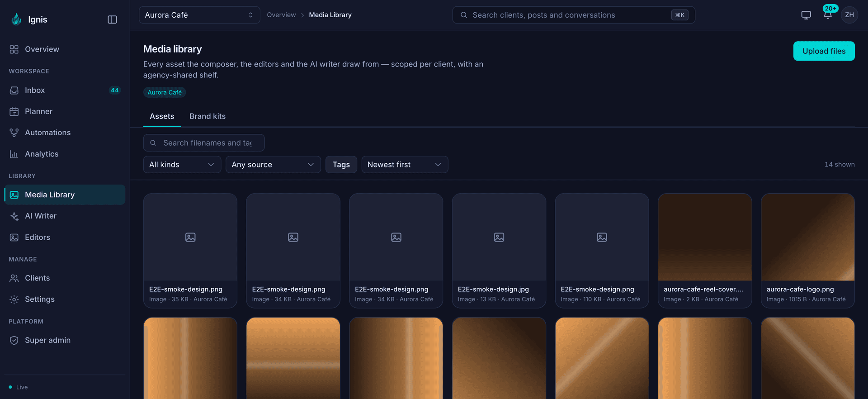Click the Settings gear icon

point(14,299)
